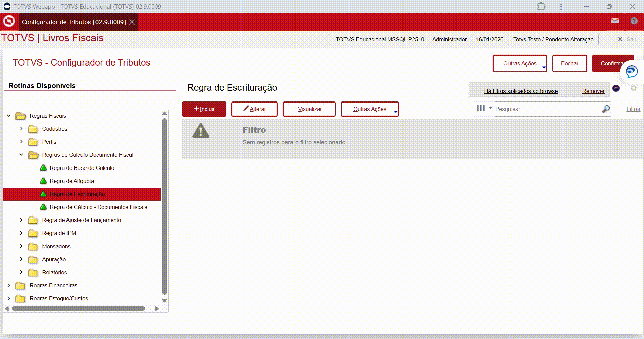
Task: Click the Regra de Ajuste de Lançamento folder icon
Action: point(33,220)
